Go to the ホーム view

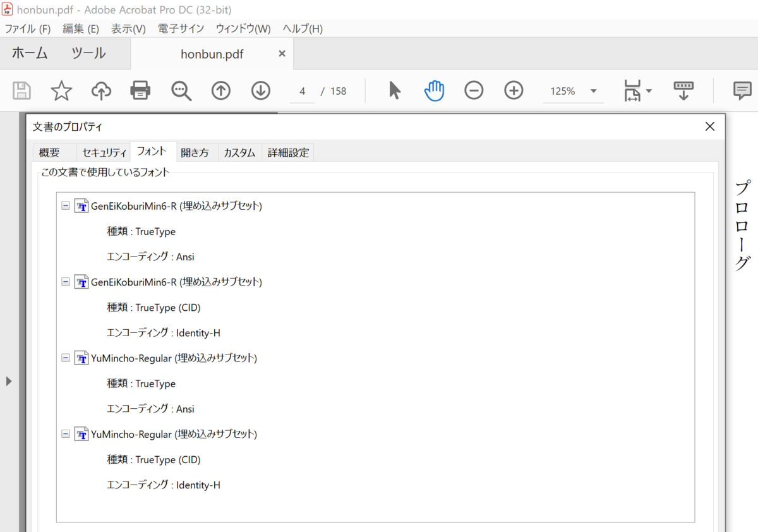(x=30, y=54)
